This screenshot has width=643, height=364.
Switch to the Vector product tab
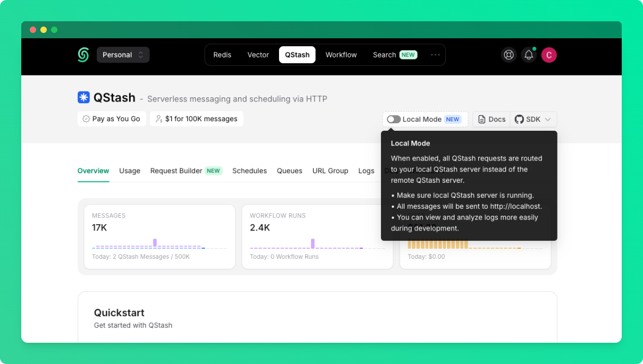pos(258,55)
